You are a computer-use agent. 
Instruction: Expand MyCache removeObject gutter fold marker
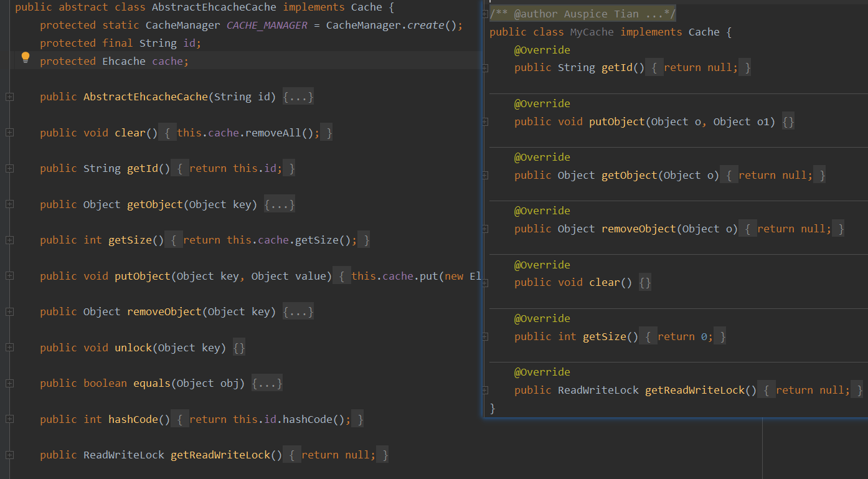coord(486,229)
